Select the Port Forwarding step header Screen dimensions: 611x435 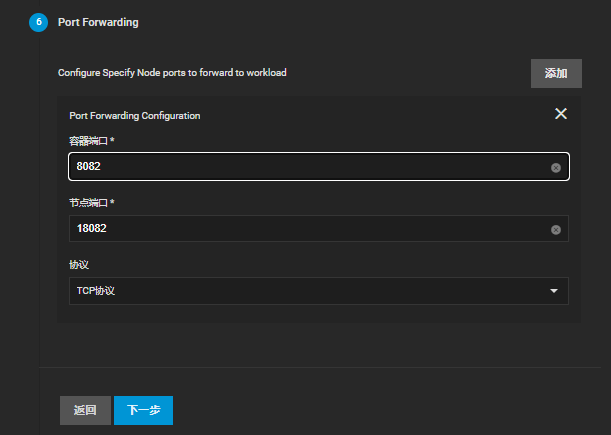point(98,22)
